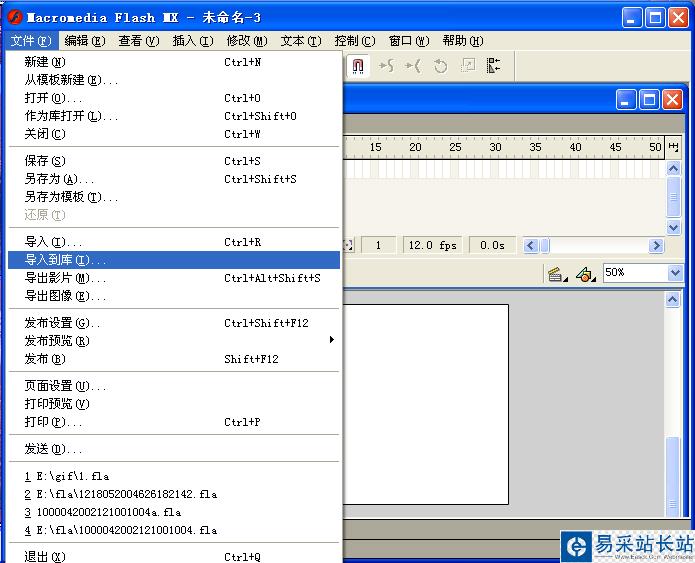Click timeline horizontal scroll left arrow
This screenshot has width=695, height=563.
[x=531, y=245]
